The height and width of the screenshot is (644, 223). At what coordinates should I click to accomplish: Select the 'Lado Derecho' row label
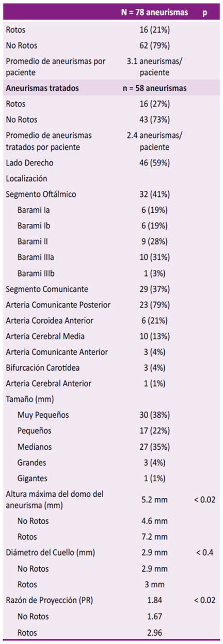point(30,163)
